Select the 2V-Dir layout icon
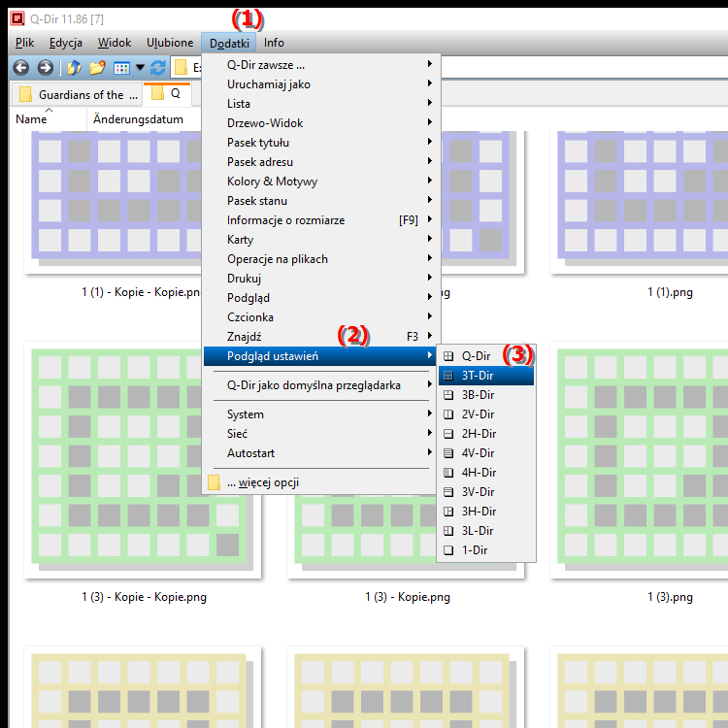This screenshot has height=728, width=728. [448, 414]
